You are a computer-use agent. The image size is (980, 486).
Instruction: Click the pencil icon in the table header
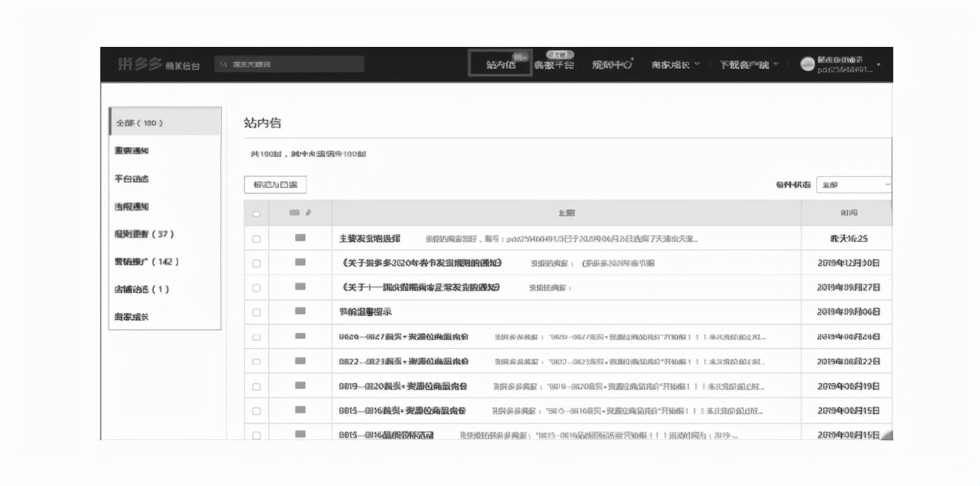309,212
